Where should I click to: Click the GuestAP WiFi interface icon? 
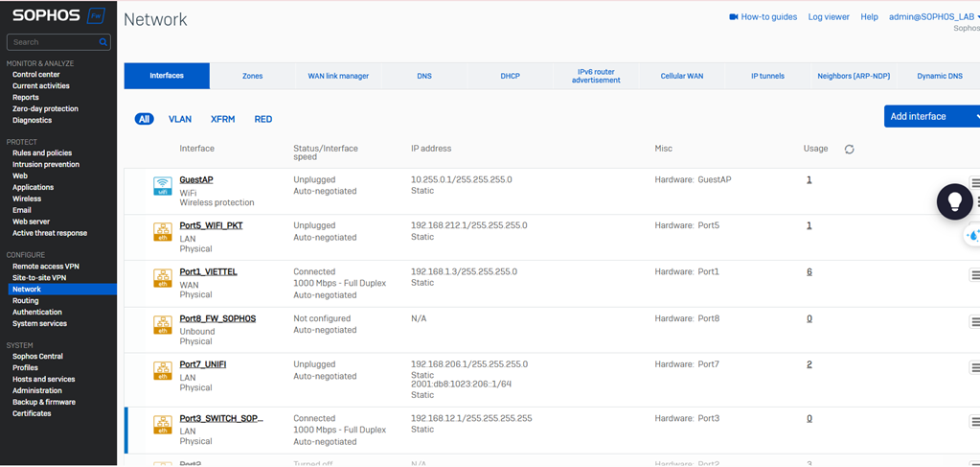tap(163, 186)
